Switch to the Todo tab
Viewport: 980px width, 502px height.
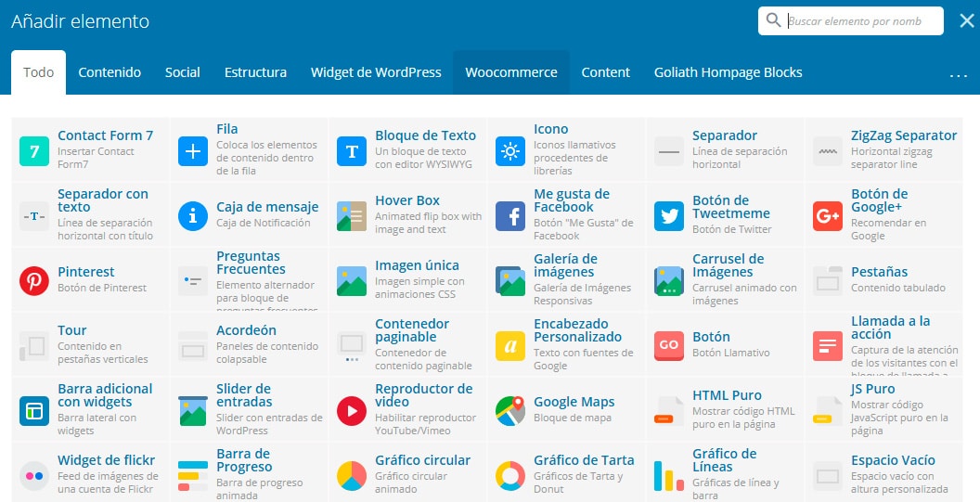[x=39, y=72]
